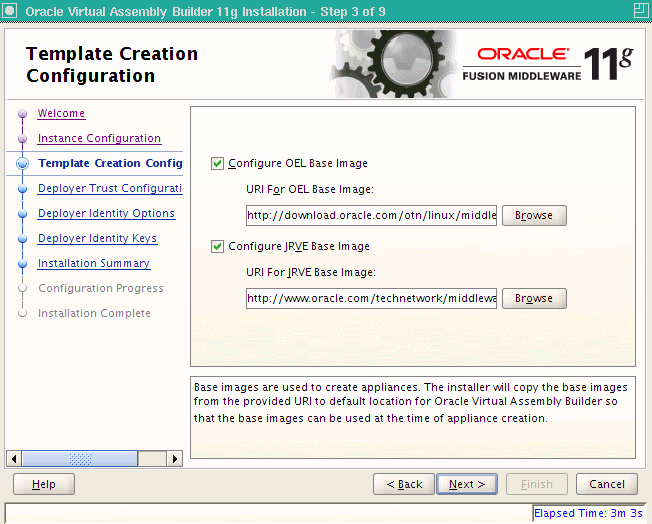The height and width of the screenshot is (524, 652).
Task: Click the Cancel button
Action: (x=607, y=484)
